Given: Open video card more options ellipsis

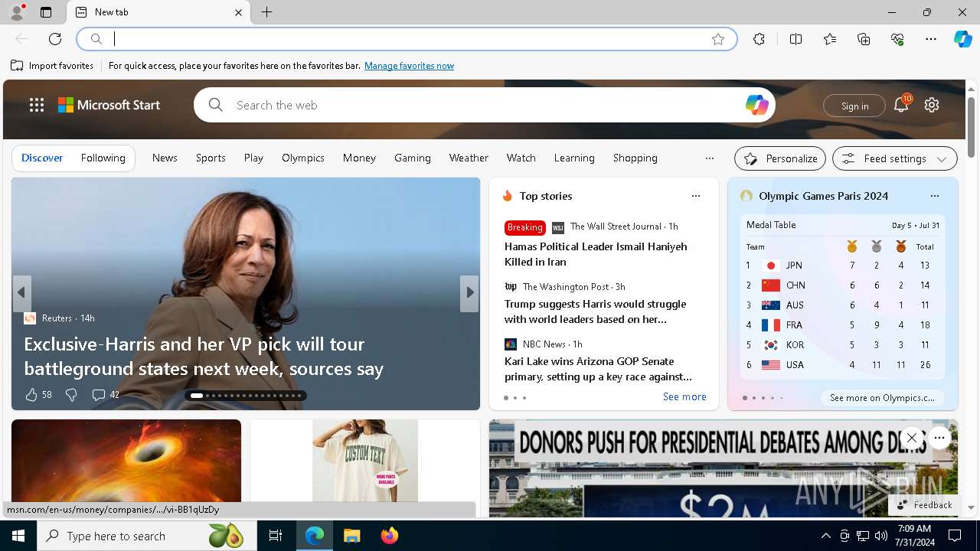Looking at the screenshot, I should pos(939,438).
